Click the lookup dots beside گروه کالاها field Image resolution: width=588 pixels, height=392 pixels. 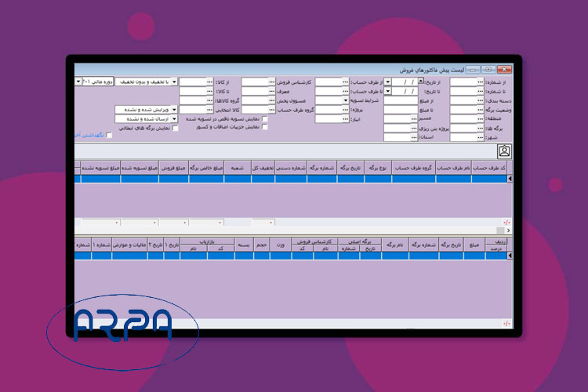(209, 100)
